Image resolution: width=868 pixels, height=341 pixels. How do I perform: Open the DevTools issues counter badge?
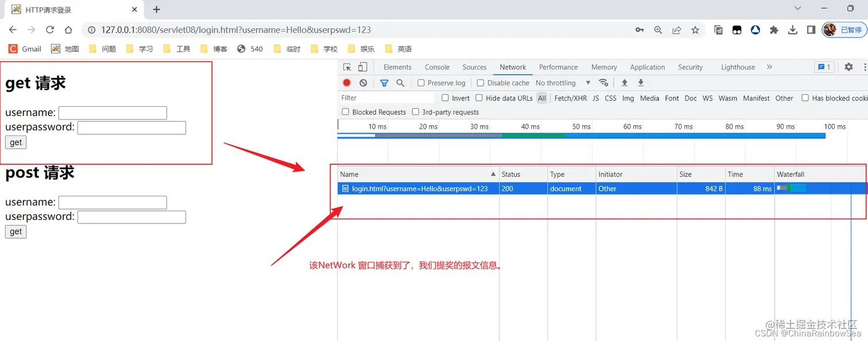coord(824,67)
